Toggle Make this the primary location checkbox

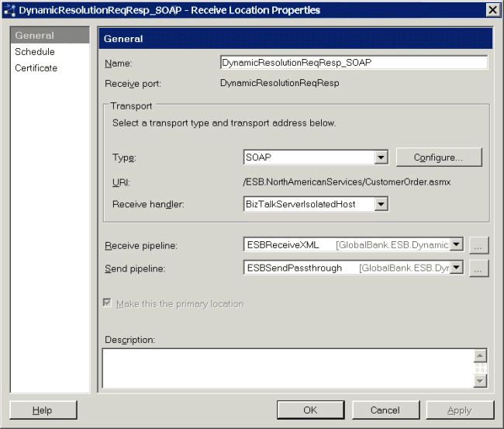point(107,303)
